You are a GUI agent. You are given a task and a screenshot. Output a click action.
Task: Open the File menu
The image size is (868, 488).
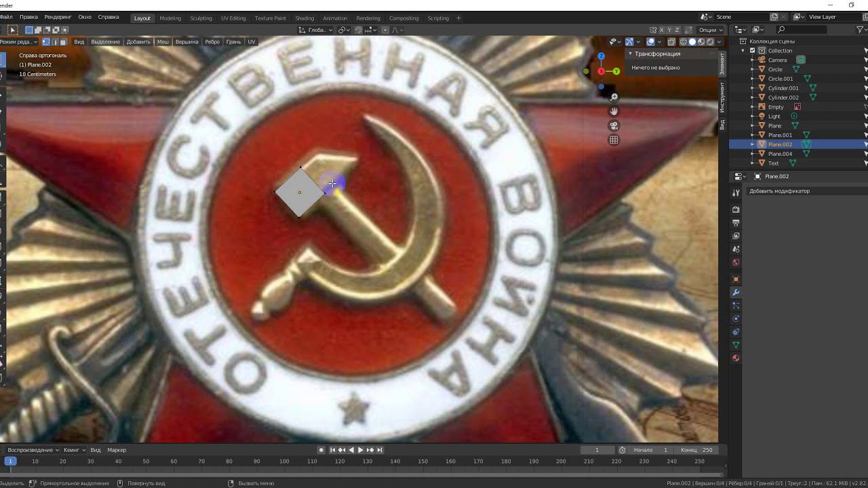[6, 17]
